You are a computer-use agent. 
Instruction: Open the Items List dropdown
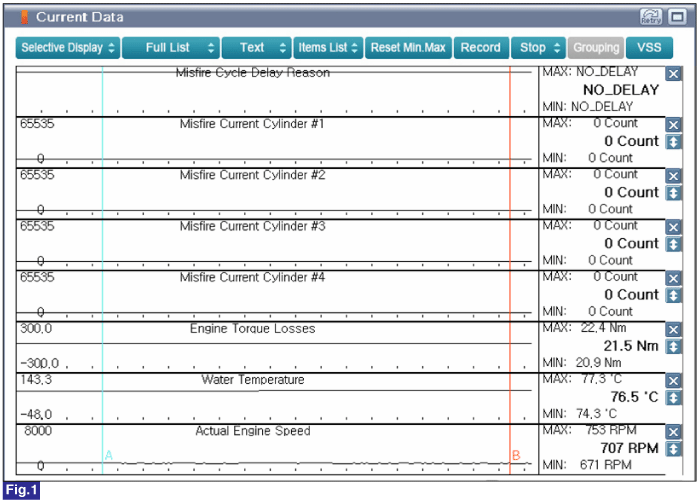coord(328,48)
